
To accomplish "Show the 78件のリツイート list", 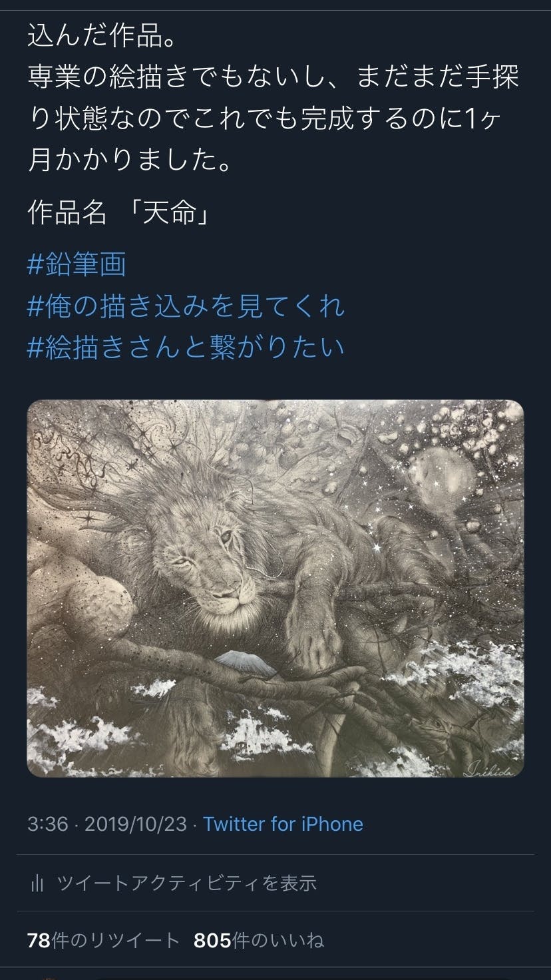I will 104,941.
